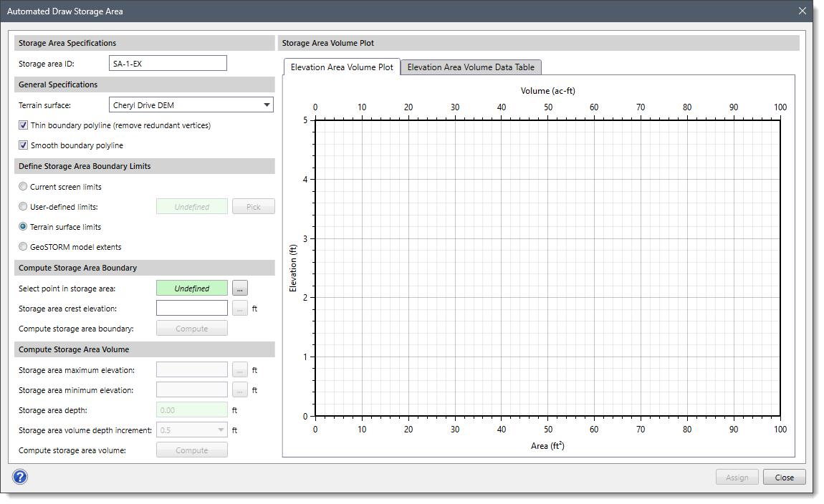Close the Automated Draw Storage Area dialog with X
The height and width of the screenshot is (504, 824).
[x=803, y=11]
